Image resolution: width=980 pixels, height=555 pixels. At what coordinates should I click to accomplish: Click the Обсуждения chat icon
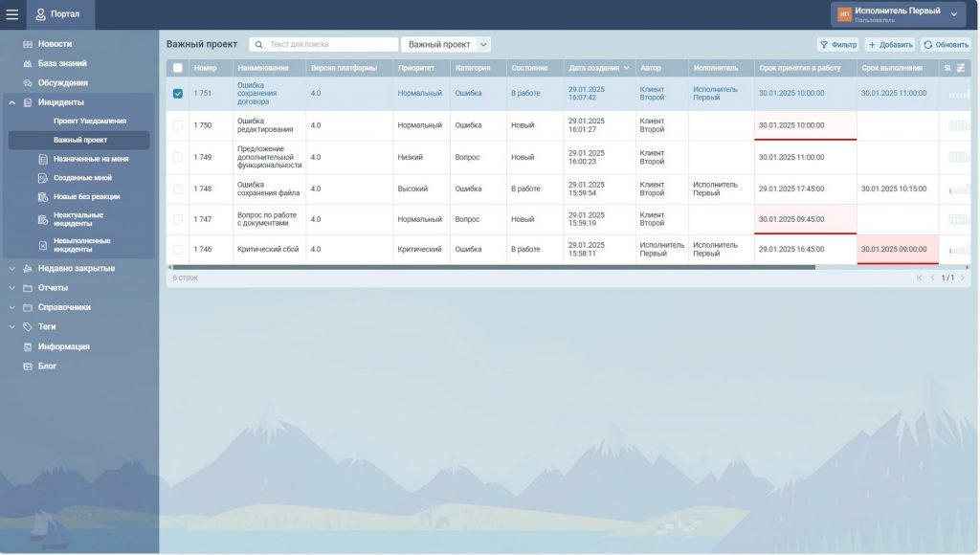tap(28, 83)
